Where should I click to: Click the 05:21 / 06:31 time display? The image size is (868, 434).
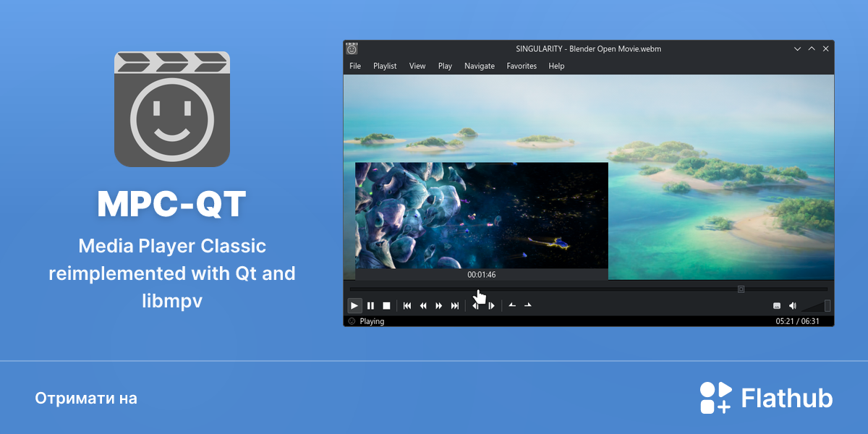pos(798,321)
